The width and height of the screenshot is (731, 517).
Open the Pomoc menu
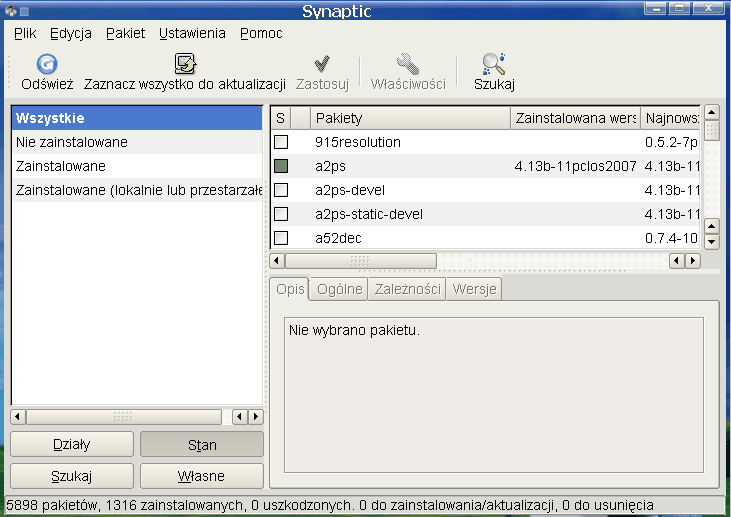click(x=261, y=33)
